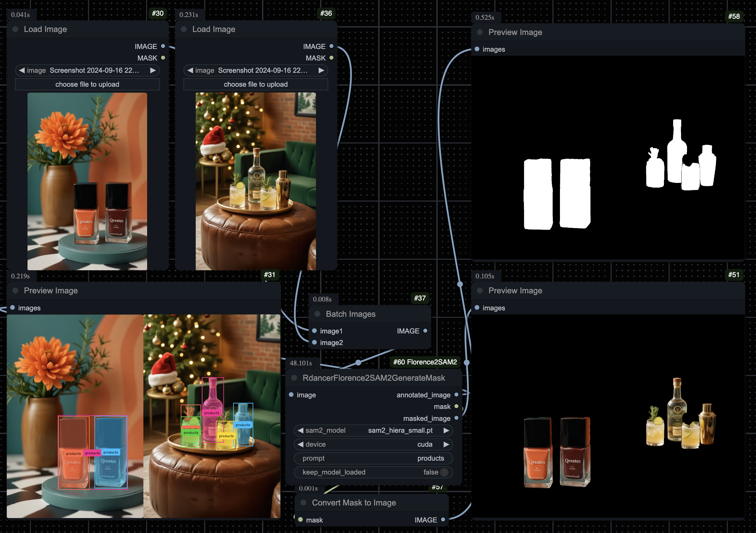Click IMAGE output socket on Convert Mask node

pos(443,520)
